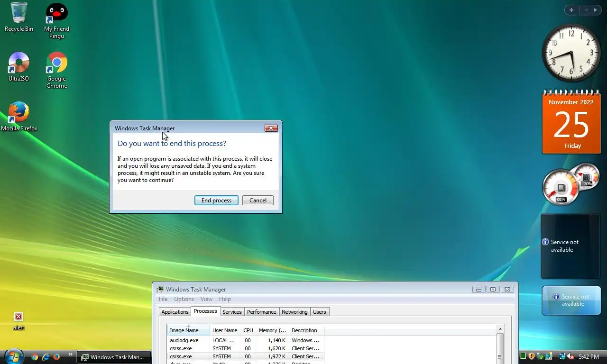Viewport: 607px width, 364px height.
Task: Sort processes by CPU column
Action: click(x=248, y=330)
